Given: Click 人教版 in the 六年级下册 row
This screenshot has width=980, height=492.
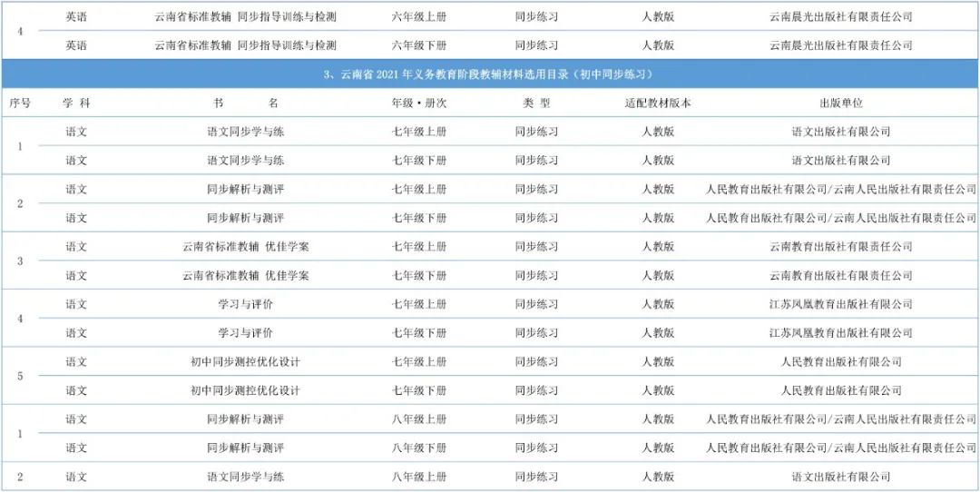Looking at the screenshot, I should (x=658, y=45).
